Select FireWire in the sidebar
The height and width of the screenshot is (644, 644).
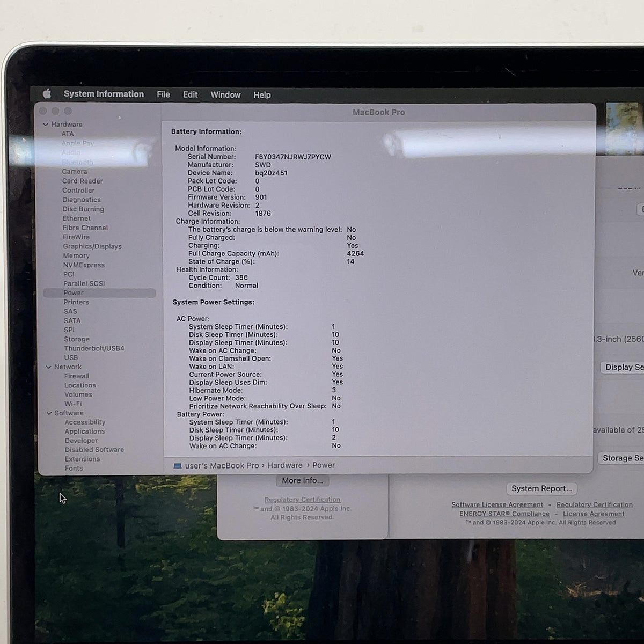[76, 237]
